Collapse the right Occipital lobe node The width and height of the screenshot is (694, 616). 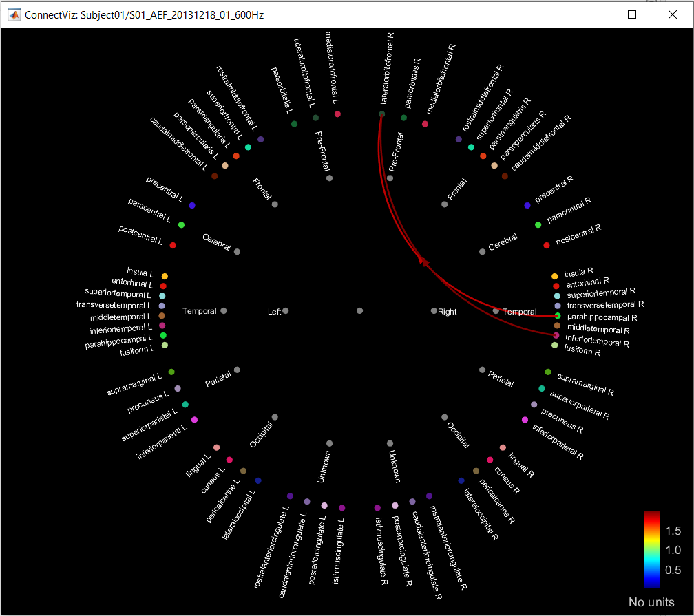click(444, 417)
